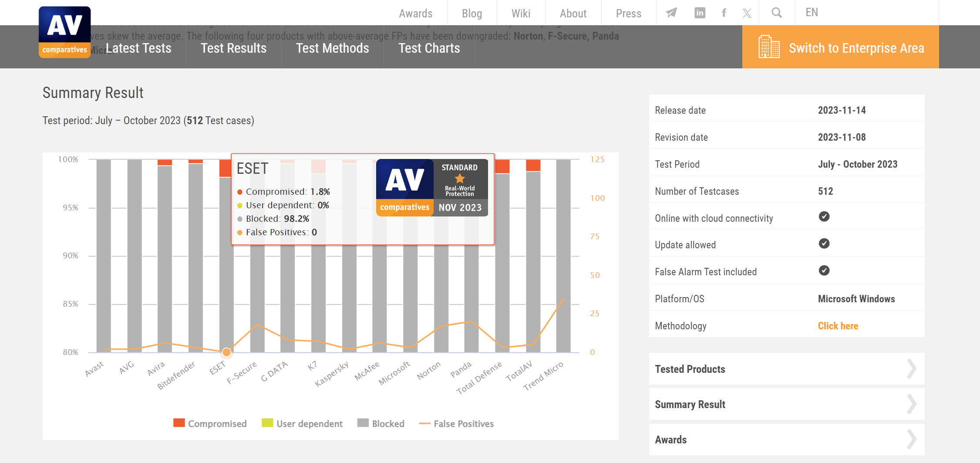Open the EN language selector
The width and height of the screenshot is (980, 463).
812,13
